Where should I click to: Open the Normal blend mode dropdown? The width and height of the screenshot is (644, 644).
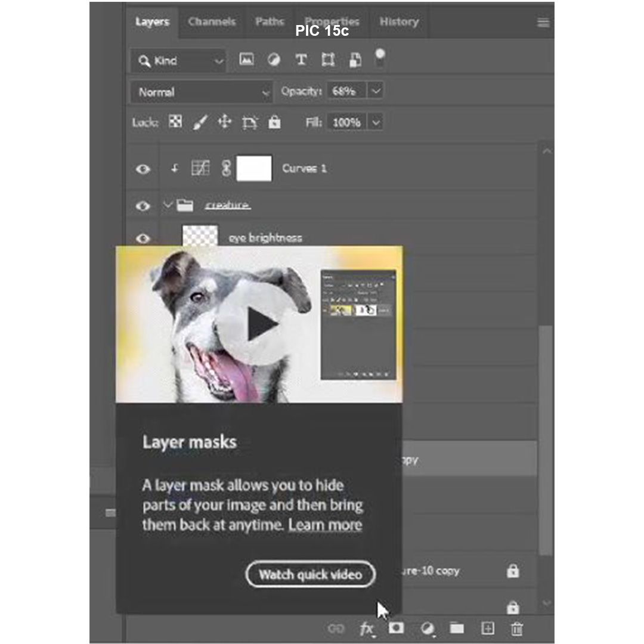click(x=201, y=92)
